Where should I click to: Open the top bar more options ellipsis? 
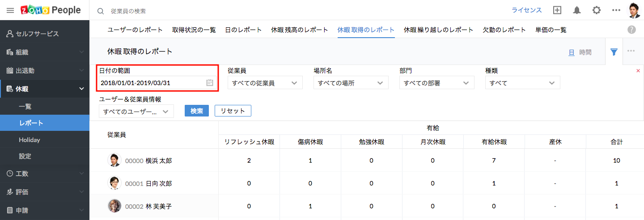coord(616,10)
